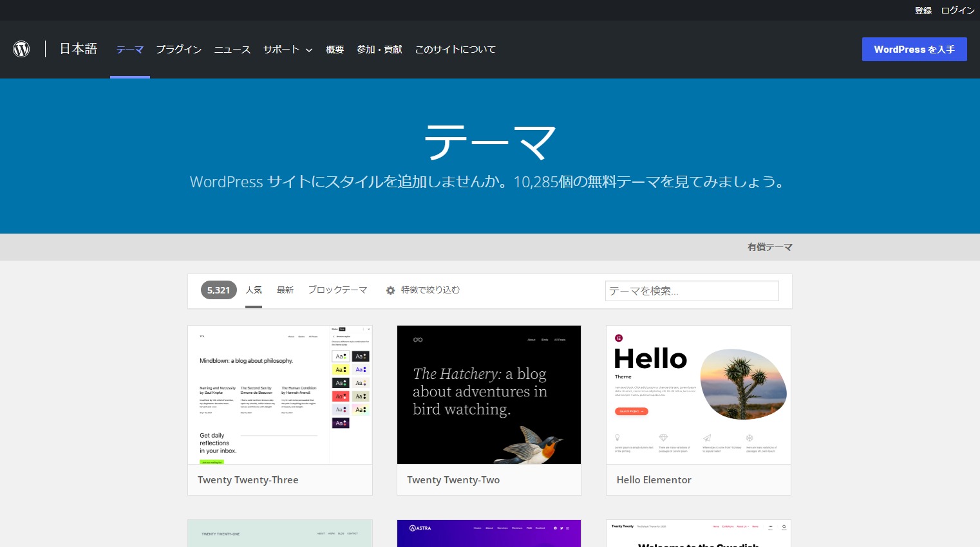Switch to the 最新 tab
This screenshot has width=980, height=547.
(x=285, y=290)
